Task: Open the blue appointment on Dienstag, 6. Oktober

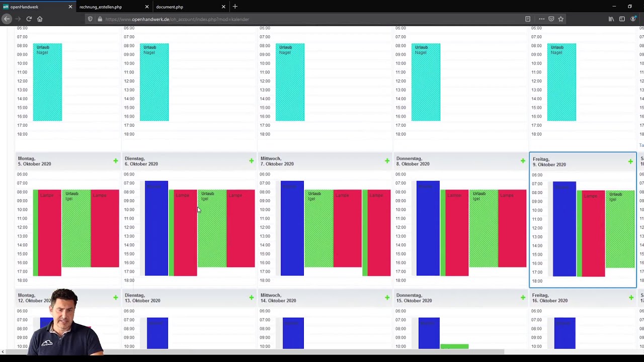Action: 156,228
